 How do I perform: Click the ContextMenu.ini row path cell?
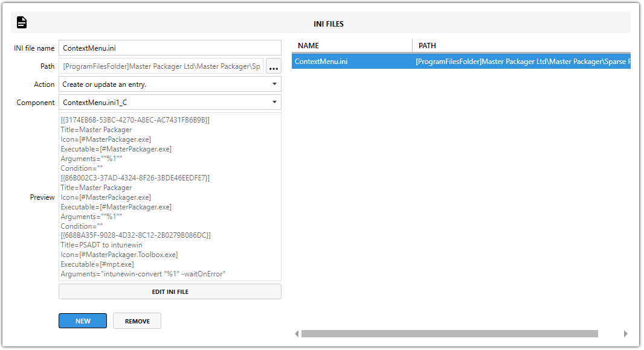(521, 62)
